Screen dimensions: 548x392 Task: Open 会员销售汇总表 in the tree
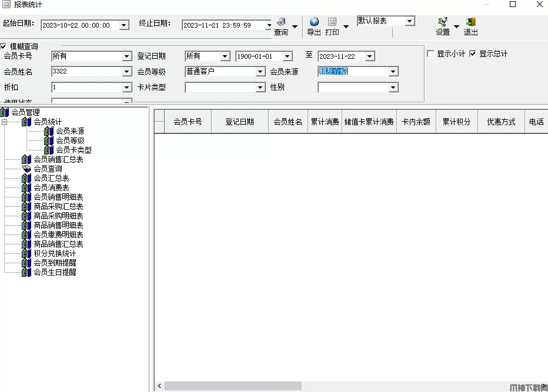58,159
